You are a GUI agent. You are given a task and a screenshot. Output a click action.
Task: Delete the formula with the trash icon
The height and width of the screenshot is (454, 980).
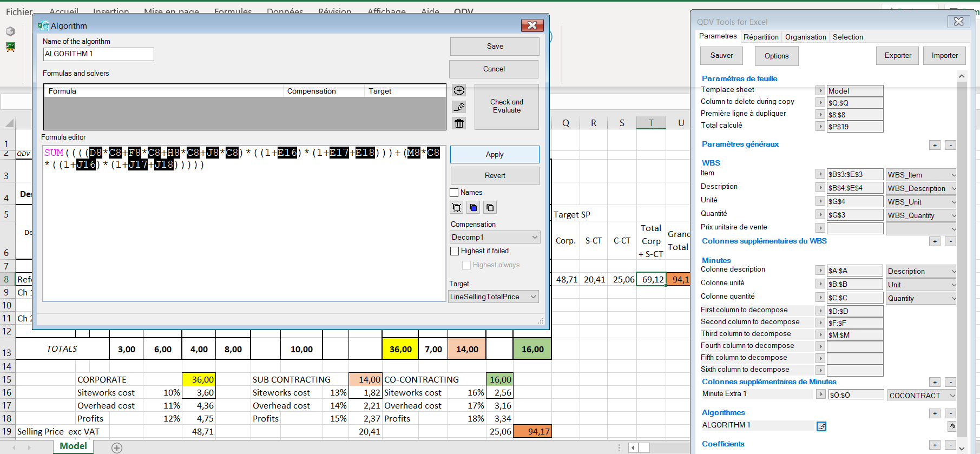pyautogui.click(x=459, y=123)
